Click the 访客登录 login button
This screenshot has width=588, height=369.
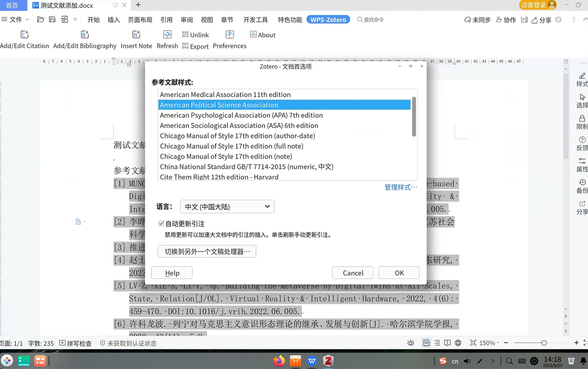click(x=538, y=5)
